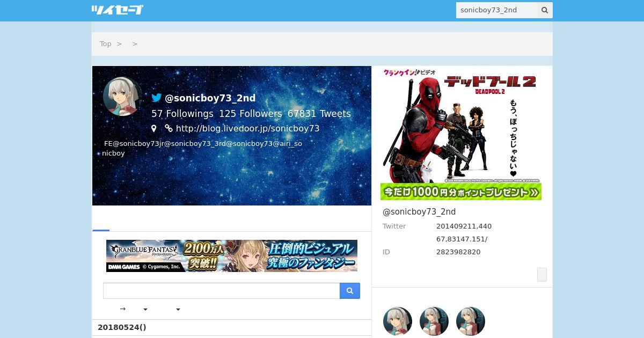
Task: Open the first avatar thumbnail in sidebar
Action: point(398,321)
